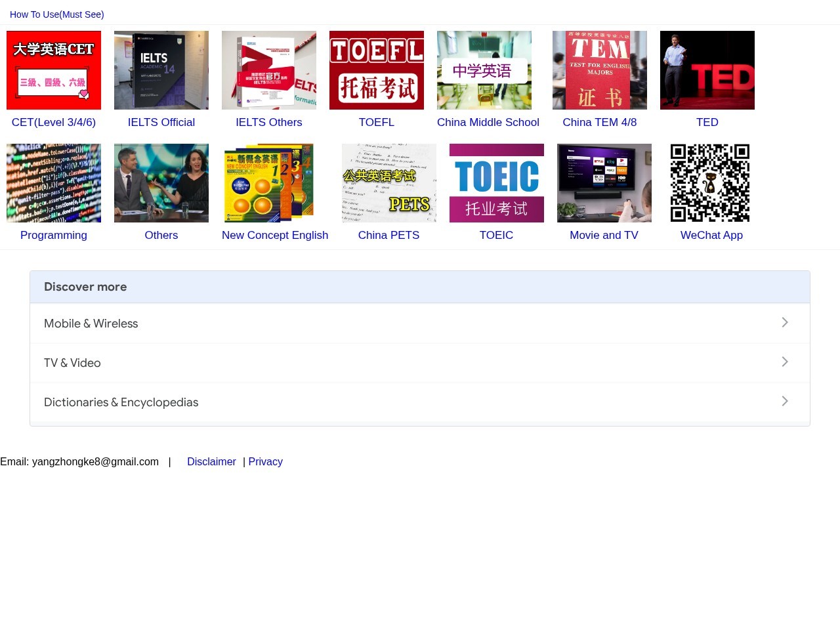The height and width of the screenshot is (630, 840).
Task: Select the Dictionaries & Encyclopedias row label
Action: tap(121, 402)
